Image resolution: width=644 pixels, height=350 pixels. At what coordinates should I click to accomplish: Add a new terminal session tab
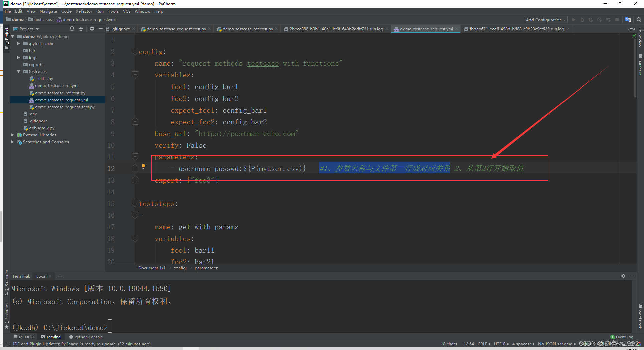pyautogui.click(x=60, y=276)
